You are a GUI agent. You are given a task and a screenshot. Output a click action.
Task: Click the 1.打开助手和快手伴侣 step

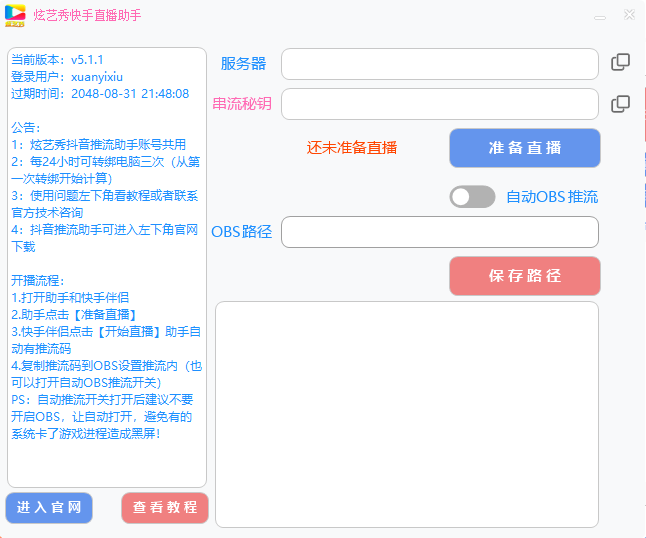[70, 298]
